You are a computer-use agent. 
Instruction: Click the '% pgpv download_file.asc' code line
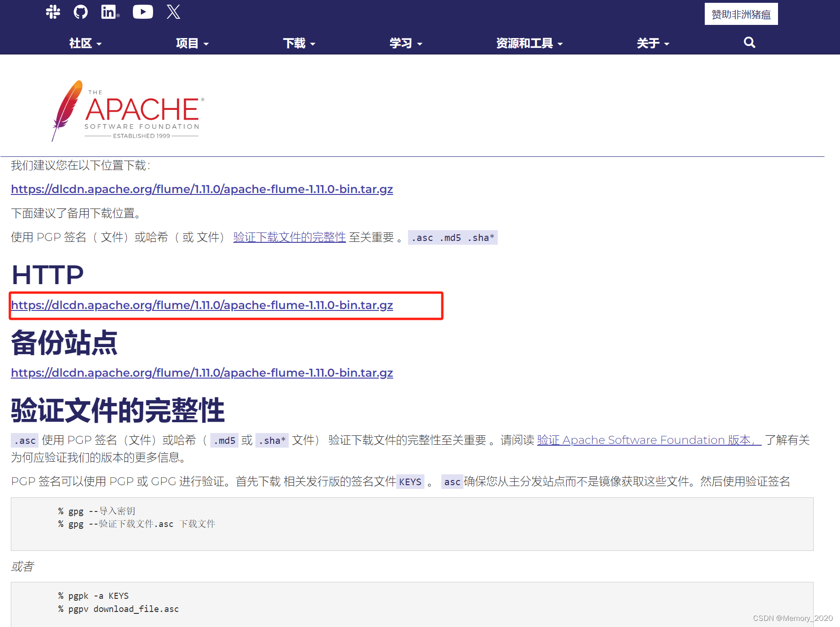tap(118, 609)
